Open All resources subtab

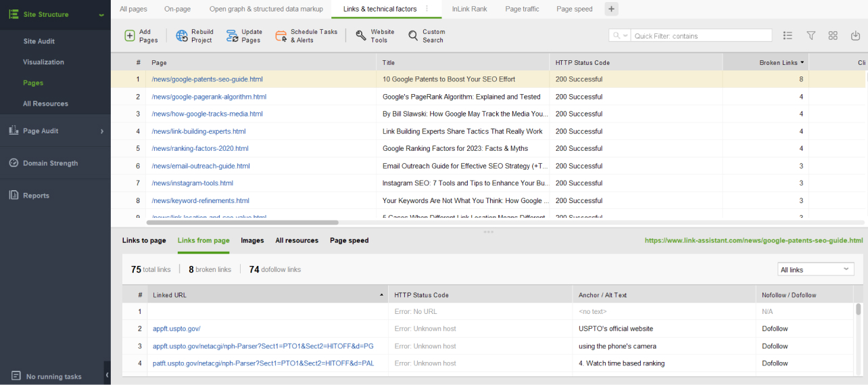(297, 240)
